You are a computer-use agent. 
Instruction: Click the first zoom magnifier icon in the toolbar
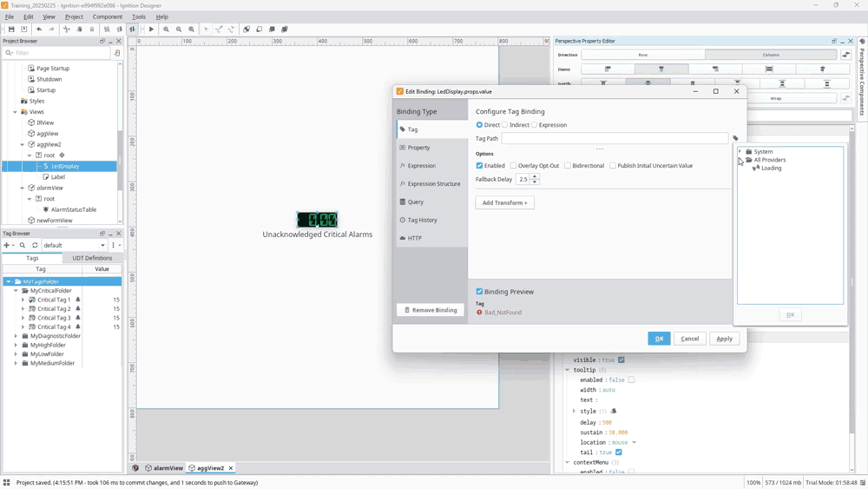[166, 30]
